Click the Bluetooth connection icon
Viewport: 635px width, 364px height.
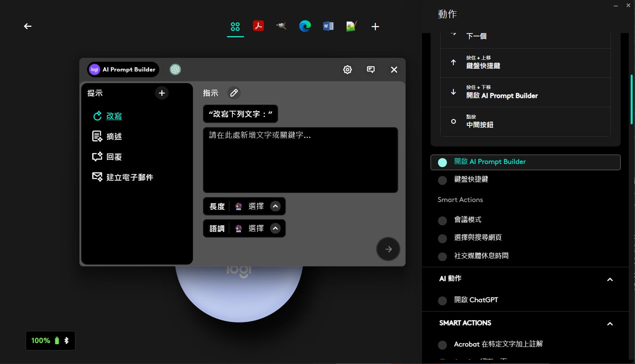tap(66, 341)
